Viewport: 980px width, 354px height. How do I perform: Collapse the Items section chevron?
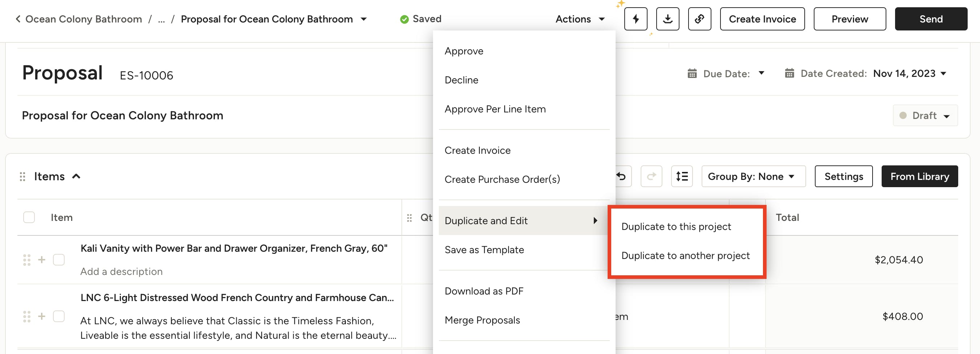tap(76, 176)
